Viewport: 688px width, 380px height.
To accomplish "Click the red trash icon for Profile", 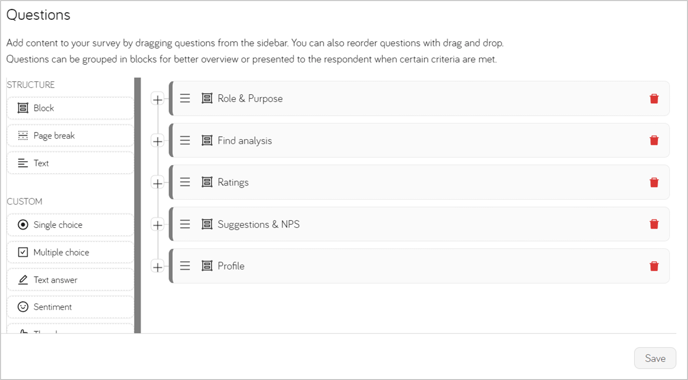I will [654, 266].
